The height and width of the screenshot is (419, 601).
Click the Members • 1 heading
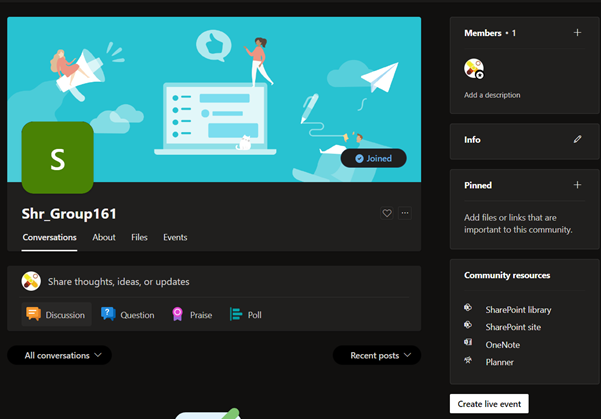490,33
